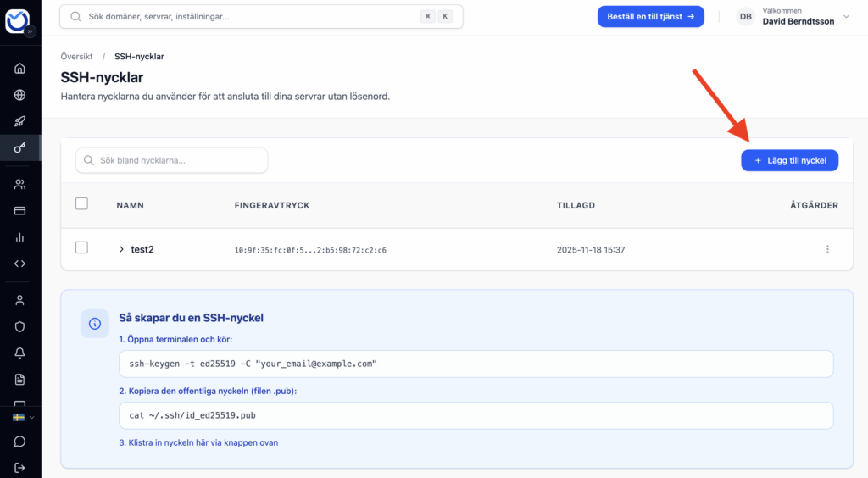Viewport: 868px width, 478px height.
Task: Open the rocket icon in sidebar
Action: click(20, 121)
